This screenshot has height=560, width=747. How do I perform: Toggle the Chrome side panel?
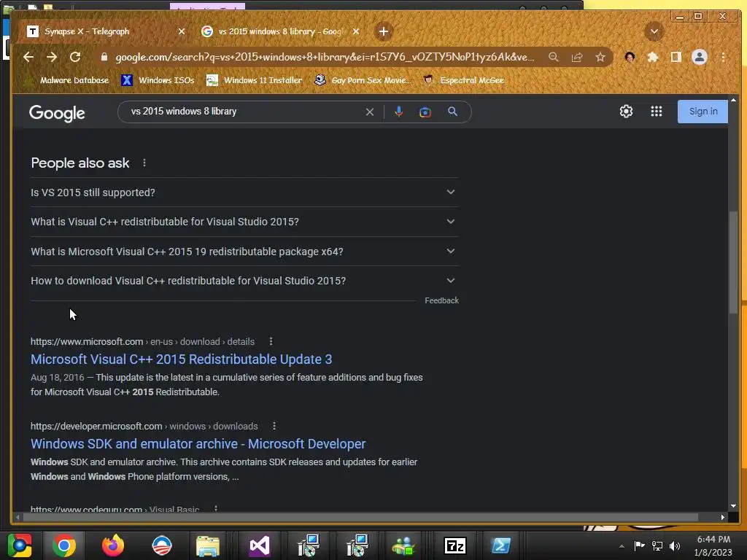tap(676, 57)
